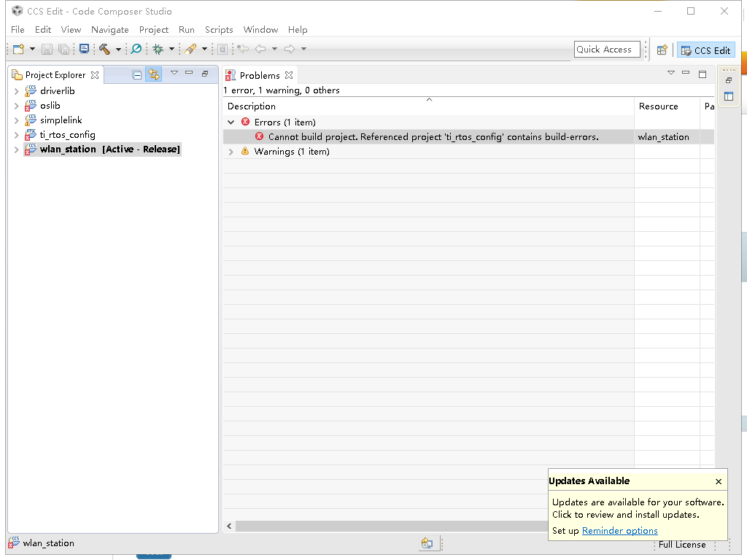This screenshot has width=747, height=560.
Task: Open the Build hammer dropdown arrow
Action: tap(118, 49)
